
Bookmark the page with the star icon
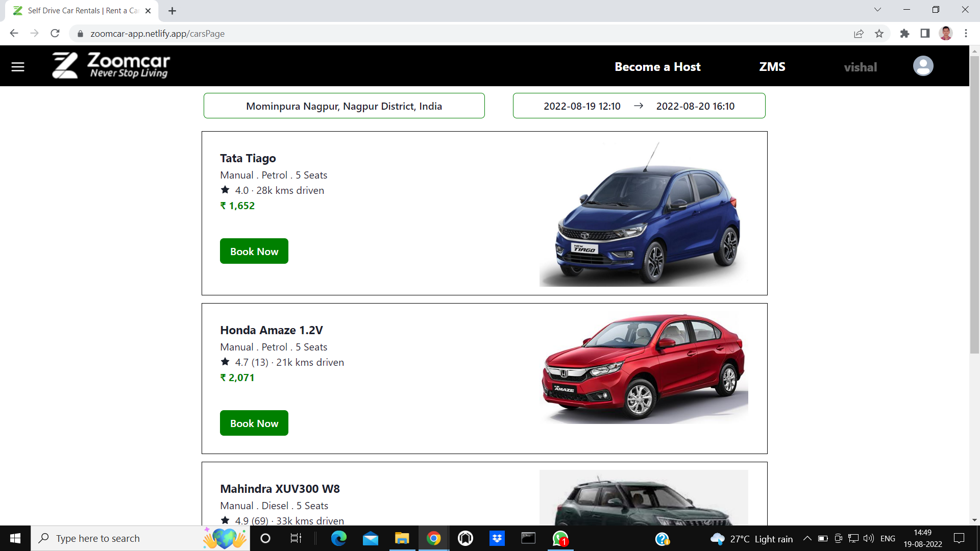pos(879,33)
